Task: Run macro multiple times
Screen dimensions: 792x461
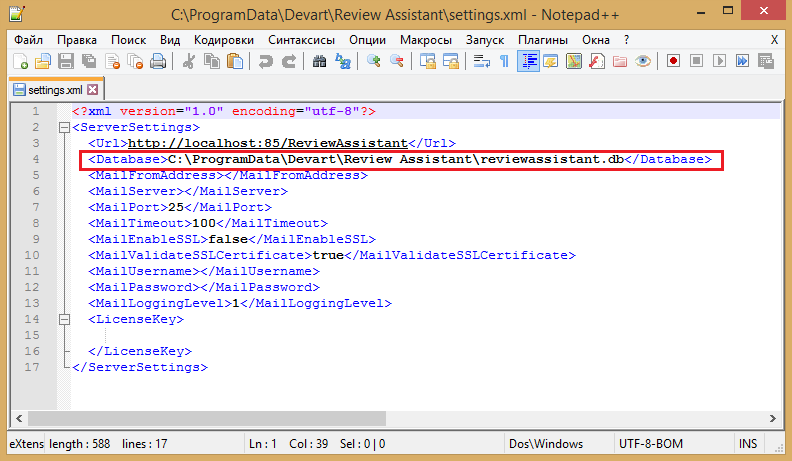Action: 742,62
